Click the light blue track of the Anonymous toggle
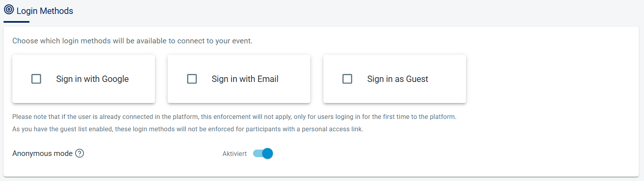Image resolution: width=644 pixels, height=181 pixels. coord(257,154)
